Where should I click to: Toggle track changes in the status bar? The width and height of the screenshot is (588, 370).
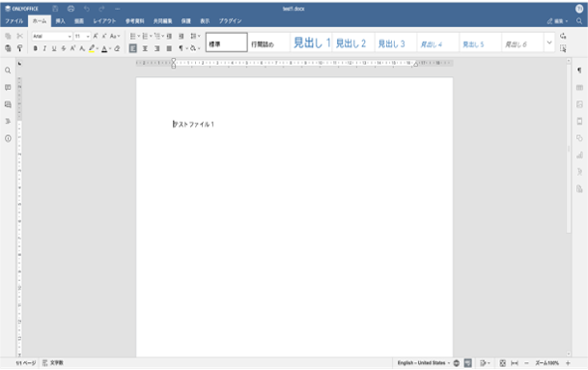click(484, 363)
